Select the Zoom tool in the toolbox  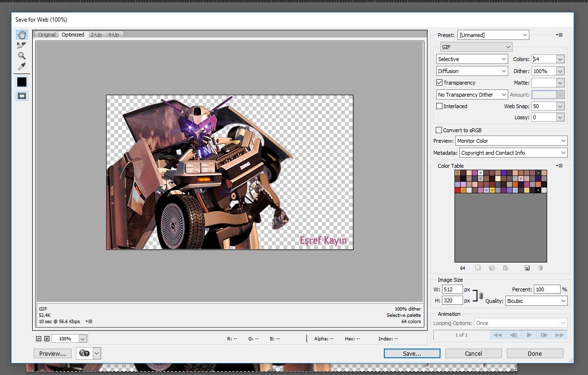pyautogui.click(x=22, y=56)
